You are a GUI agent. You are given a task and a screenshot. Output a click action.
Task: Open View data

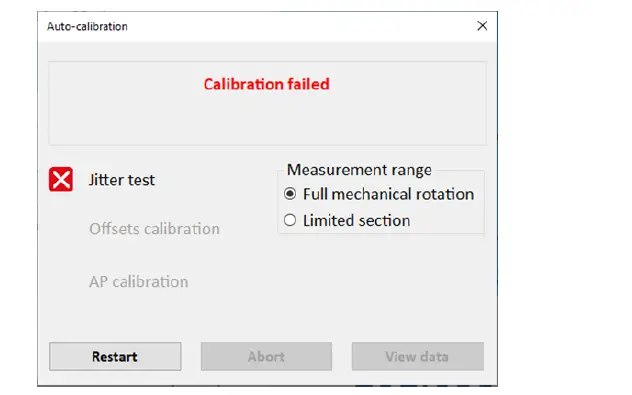[x=418, y=356]
